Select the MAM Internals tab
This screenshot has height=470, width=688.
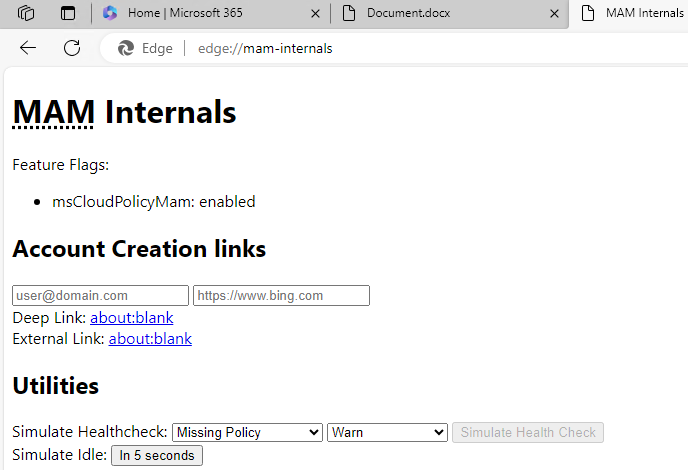[x=630, y=13]
